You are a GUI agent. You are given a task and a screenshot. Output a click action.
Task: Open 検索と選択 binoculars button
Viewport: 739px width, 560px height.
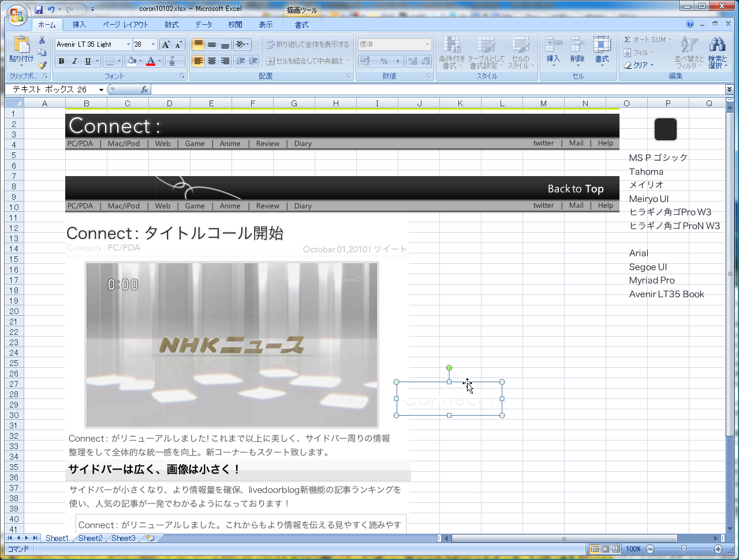pos(718,53)
